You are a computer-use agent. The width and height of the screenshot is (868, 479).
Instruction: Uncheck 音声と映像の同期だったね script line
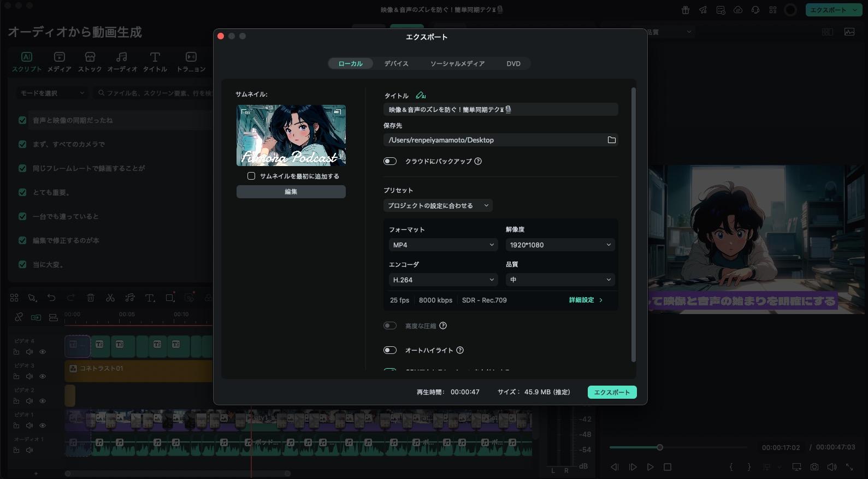(22, 120)
